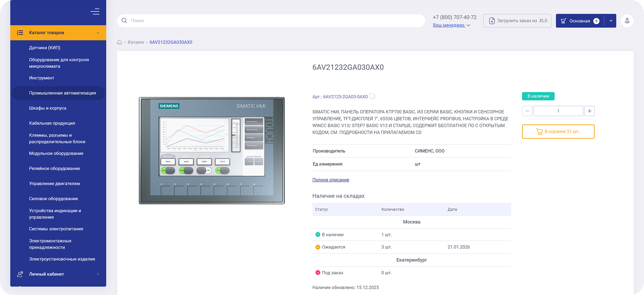Click the Siemens HMI product image

tap(212, 151)
